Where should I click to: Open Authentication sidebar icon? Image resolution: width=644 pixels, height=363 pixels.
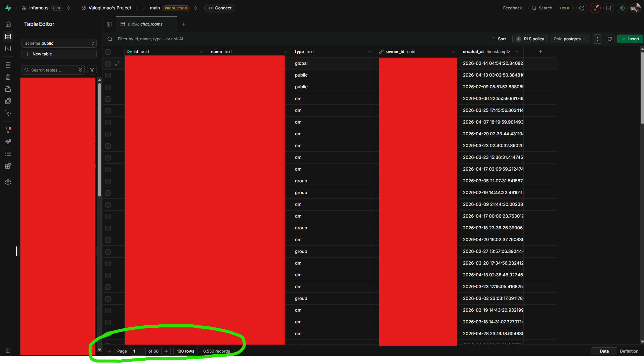[8, 77]
